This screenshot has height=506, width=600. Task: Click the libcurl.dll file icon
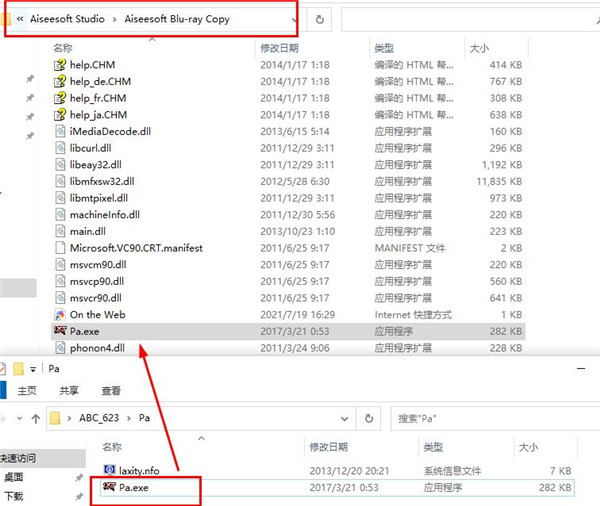tap(60, 148)
